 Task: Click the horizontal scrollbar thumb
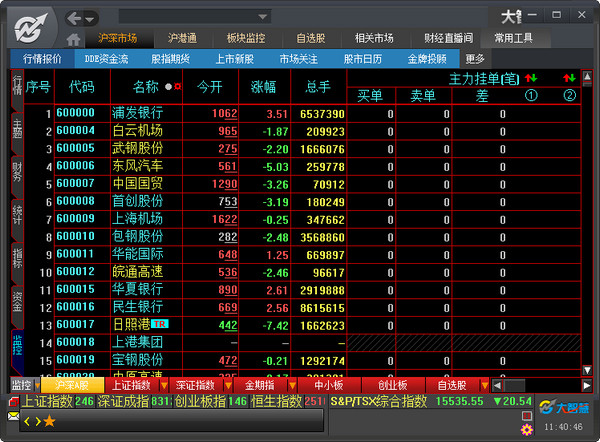(x=514, y=385)
